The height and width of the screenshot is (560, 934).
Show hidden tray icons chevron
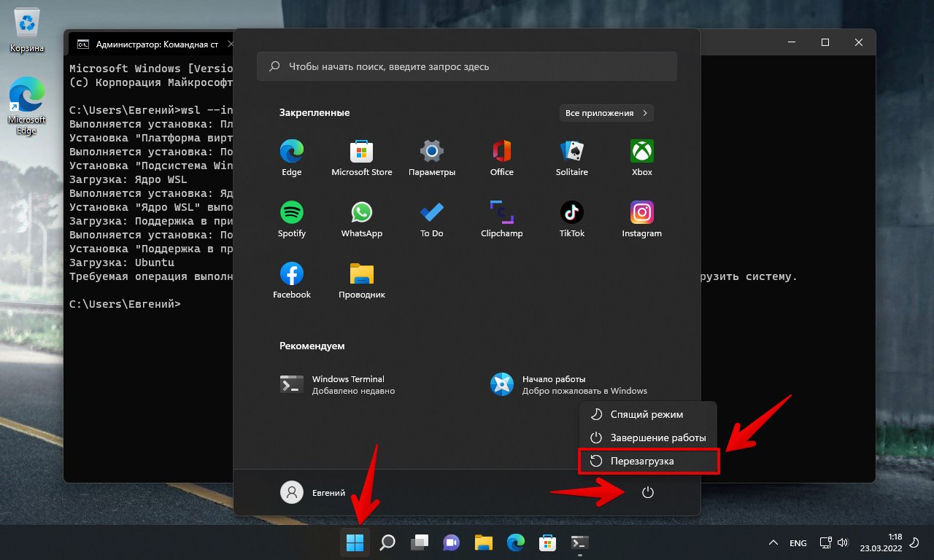click(773, 543)
